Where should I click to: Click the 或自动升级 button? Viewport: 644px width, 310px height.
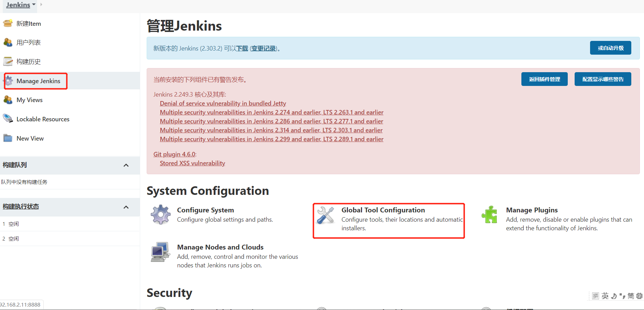(x=610, y=48)
